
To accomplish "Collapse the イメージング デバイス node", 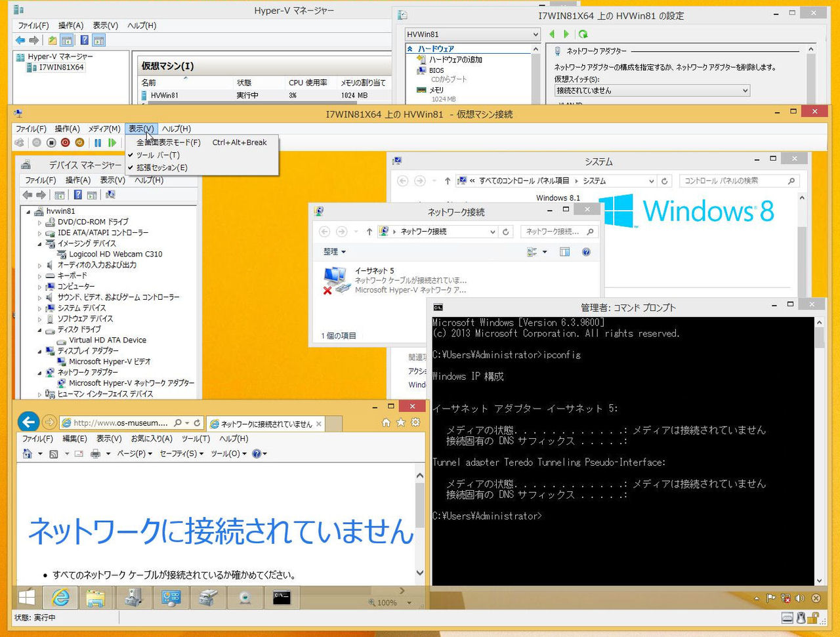I will pyautogui.click(x=39, y=244).
